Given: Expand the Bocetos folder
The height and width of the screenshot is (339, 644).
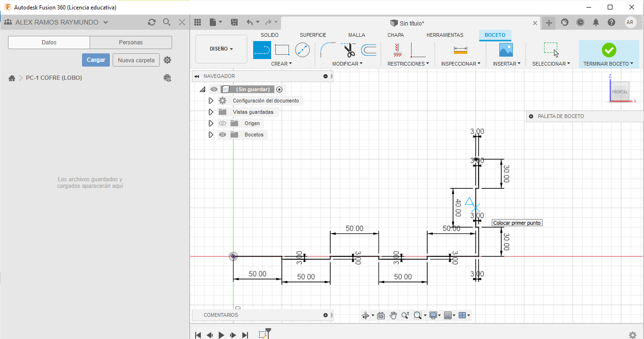Looking at the screenshot, I should point(211,135).
